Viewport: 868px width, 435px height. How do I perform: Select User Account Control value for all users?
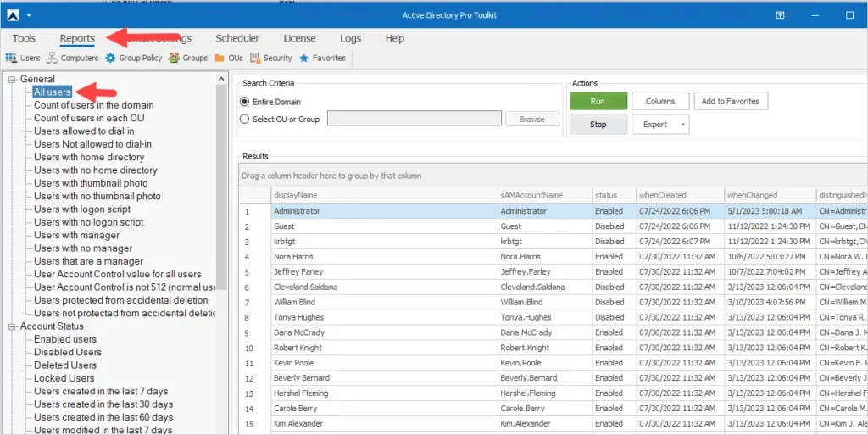coord(118,274)
